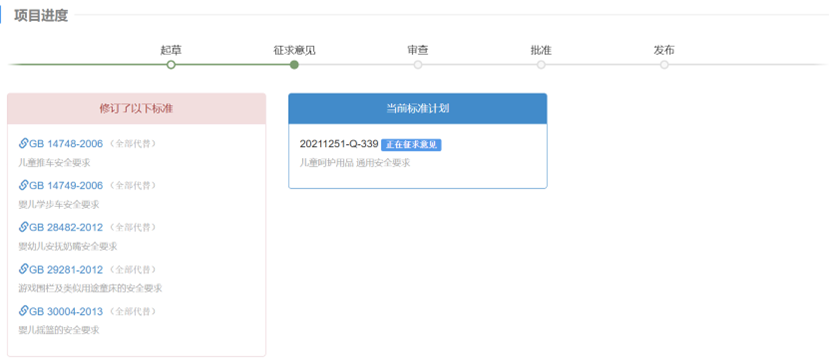
Task: Click the 征求意见 progress step marker
Action: coord(294,65)
